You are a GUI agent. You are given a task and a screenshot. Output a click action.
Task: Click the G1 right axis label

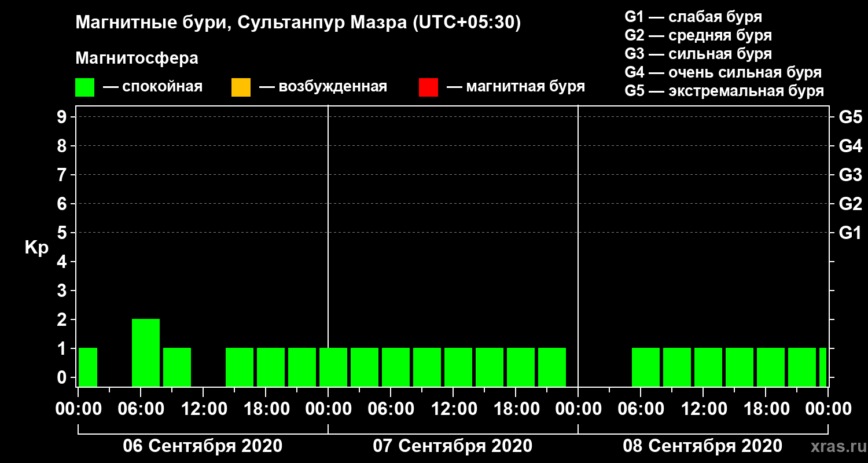[x=851, y=233]
